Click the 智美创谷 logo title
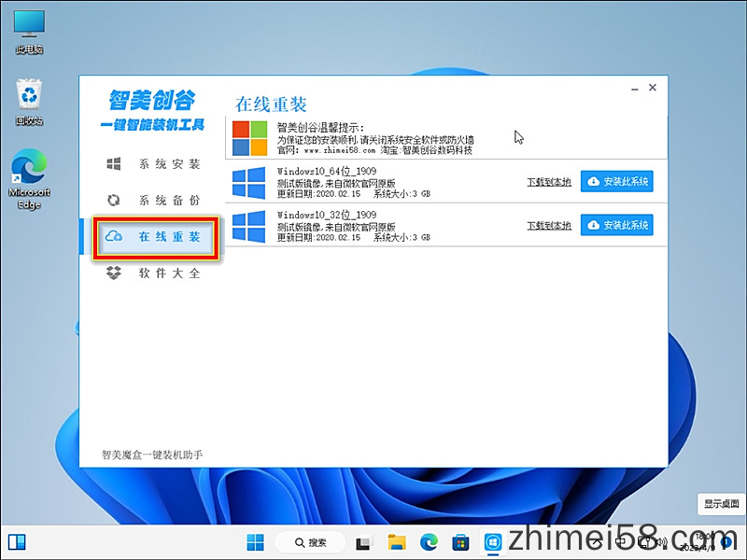This screenshot has height=560, width=747. pos(152,100)
